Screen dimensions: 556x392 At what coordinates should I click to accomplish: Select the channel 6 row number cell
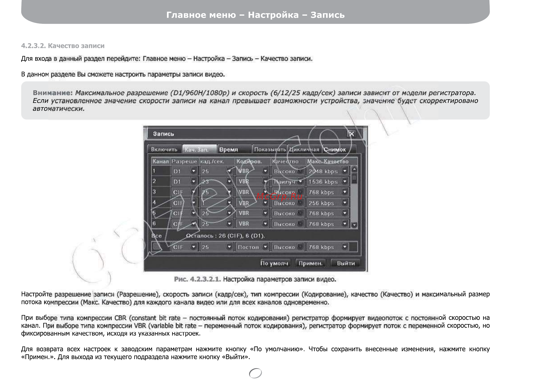click(161, 224)
